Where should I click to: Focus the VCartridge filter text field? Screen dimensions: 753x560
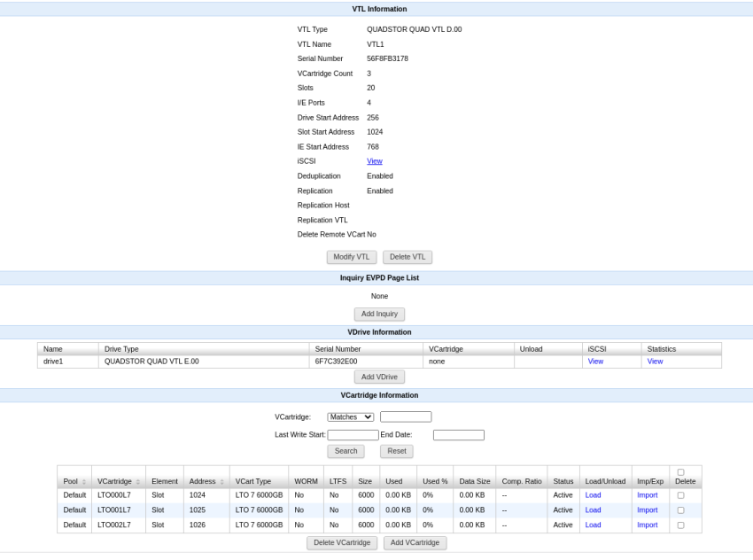click(406, 416)
